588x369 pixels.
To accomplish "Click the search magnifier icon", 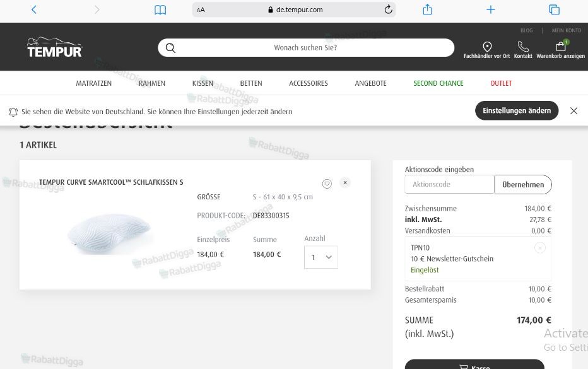I will pyautogui.click(x=170, y=48).
